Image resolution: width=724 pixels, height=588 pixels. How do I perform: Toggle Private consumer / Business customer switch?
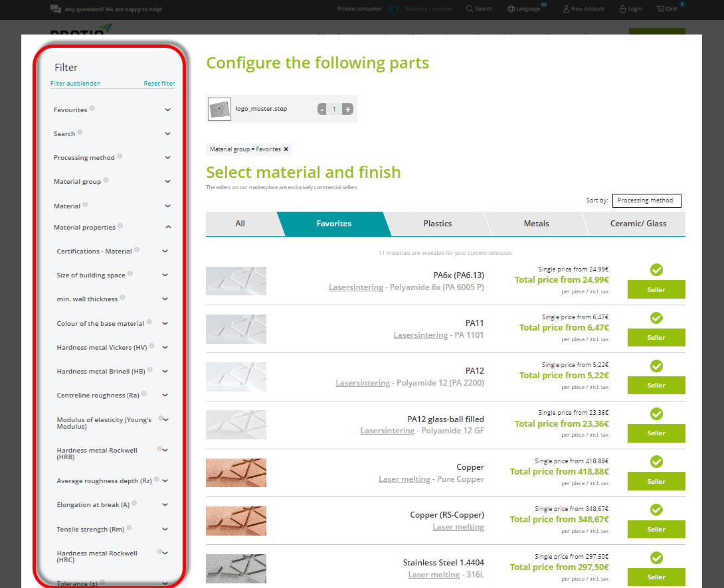click(x=393, y=9)
